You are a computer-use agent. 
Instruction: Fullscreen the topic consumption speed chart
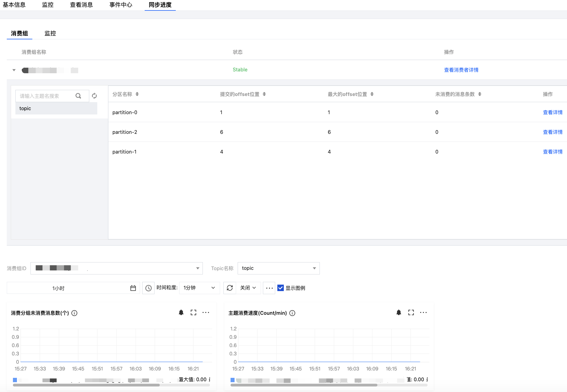click(x=411, y=313)
